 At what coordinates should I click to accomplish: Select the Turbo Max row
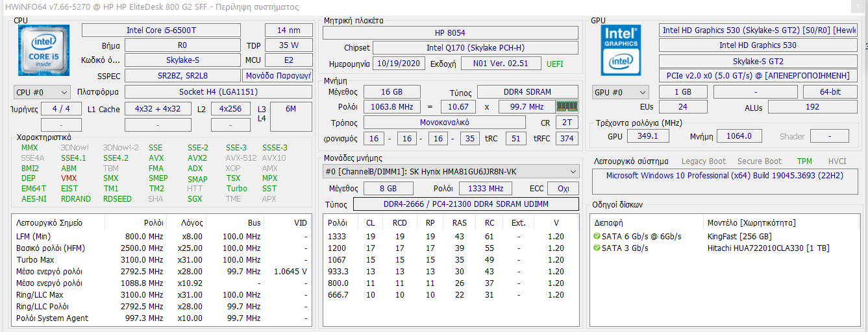coord(162,260)
